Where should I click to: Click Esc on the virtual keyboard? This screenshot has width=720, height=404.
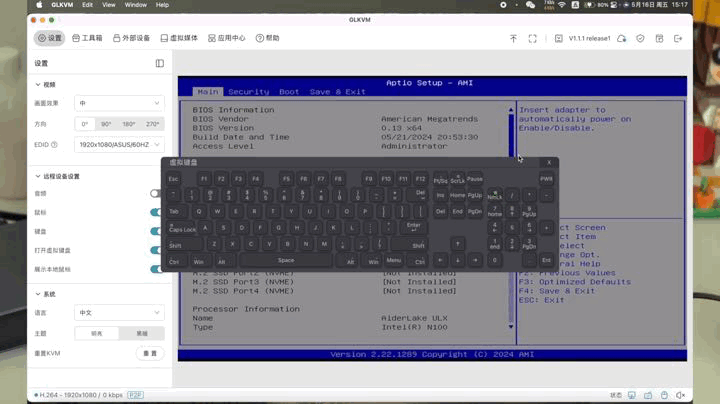pyautogui.click(x=174, y=179)
